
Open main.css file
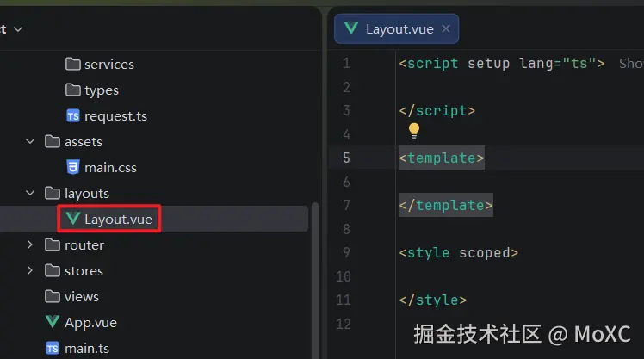(110, 168)
